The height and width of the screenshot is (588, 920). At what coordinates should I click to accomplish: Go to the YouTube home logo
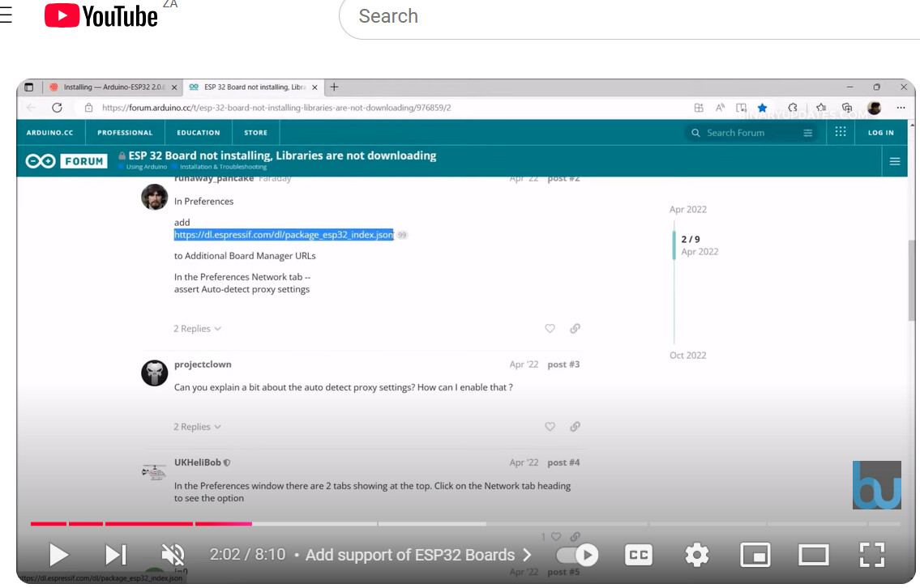click(101, 16)
